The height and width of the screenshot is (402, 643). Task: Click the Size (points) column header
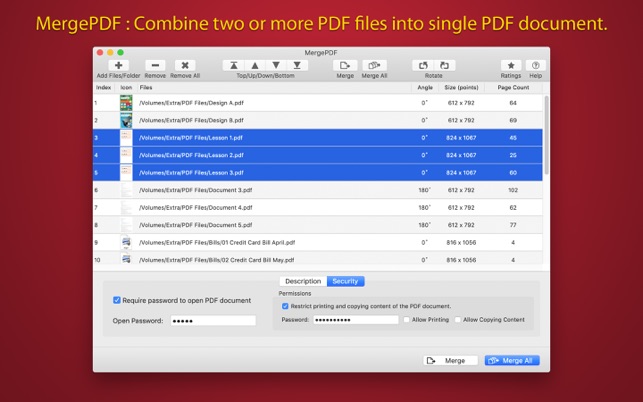pos(461,87)
